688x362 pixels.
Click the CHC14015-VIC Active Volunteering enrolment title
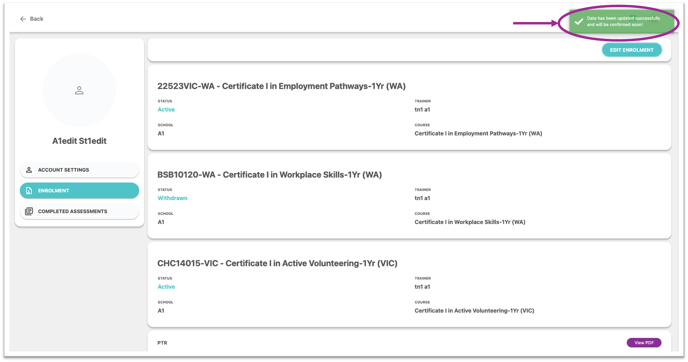point(277,263)
